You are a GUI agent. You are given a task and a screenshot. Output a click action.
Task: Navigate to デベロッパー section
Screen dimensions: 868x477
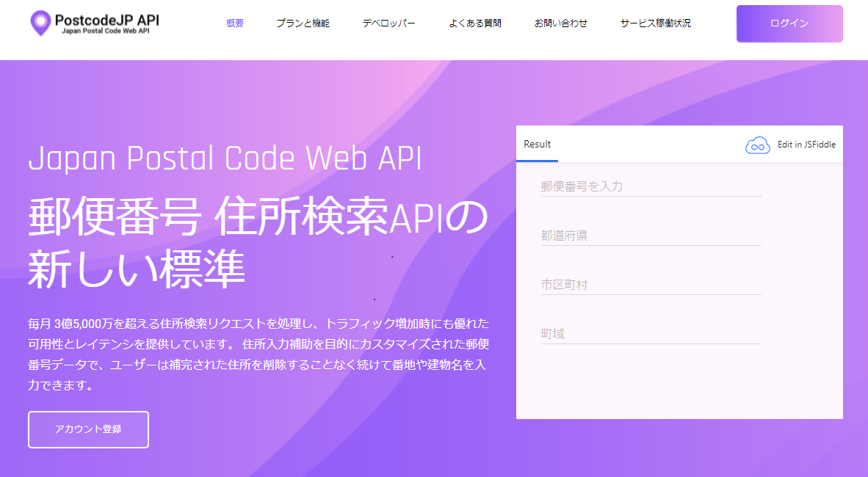coord(388,23)
